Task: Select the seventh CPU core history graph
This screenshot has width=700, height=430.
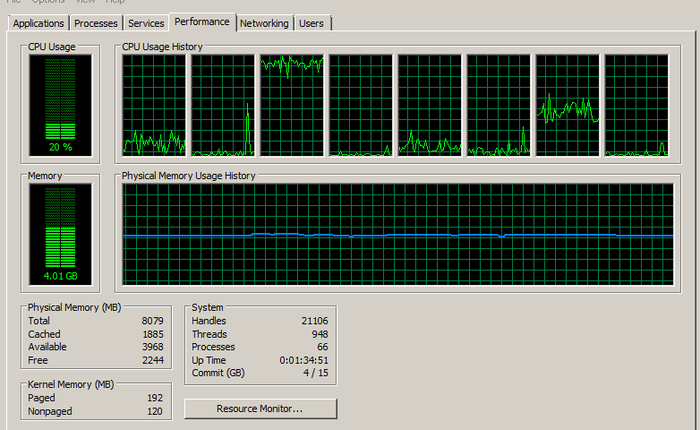Action: point(567,106)
